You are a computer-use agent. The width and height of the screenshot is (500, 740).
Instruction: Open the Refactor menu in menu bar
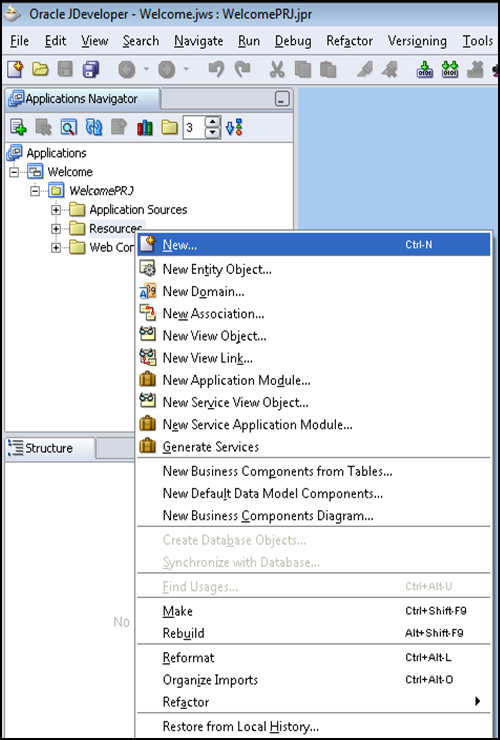(349, 41)
